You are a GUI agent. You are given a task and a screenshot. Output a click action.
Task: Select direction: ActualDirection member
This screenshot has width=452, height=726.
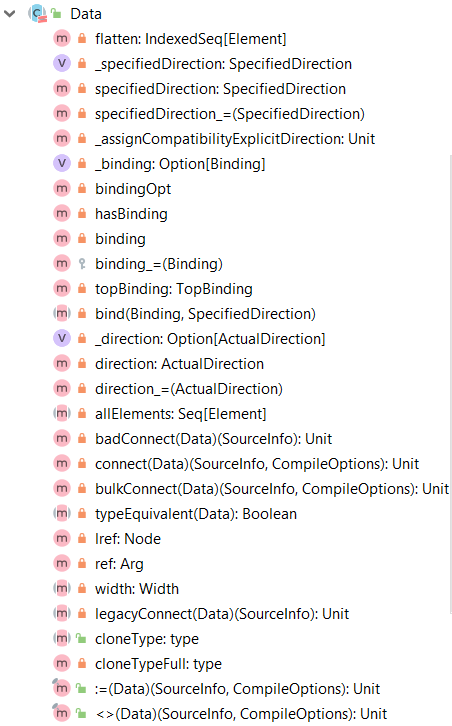pyautogui.click(x=179, y=364)
